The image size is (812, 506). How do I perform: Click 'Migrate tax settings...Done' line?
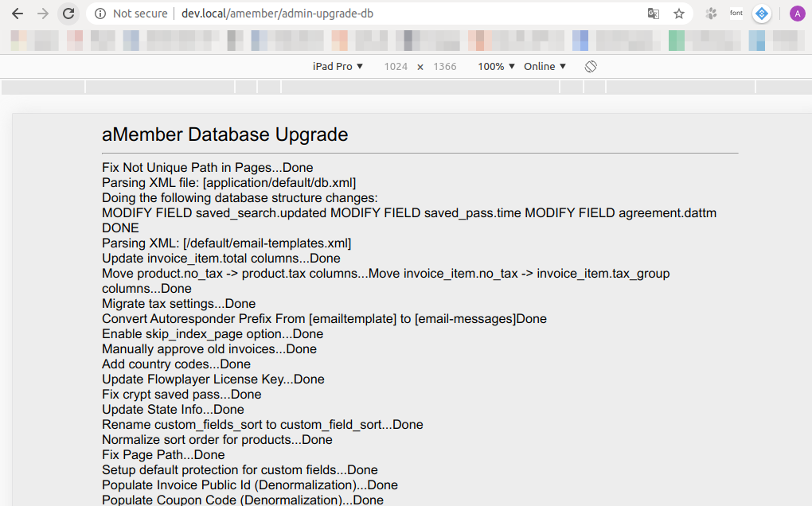[x=178, y=304]
